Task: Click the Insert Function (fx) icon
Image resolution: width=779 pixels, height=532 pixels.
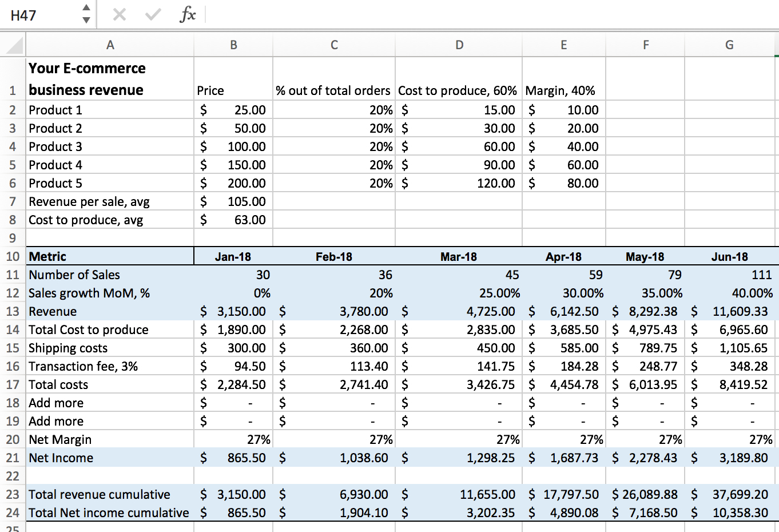Action: pos(188,14)
